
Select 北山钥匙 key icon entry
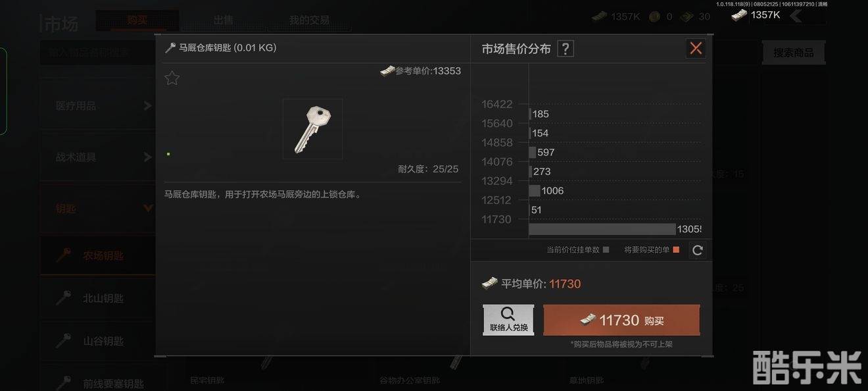coord(63,298)
